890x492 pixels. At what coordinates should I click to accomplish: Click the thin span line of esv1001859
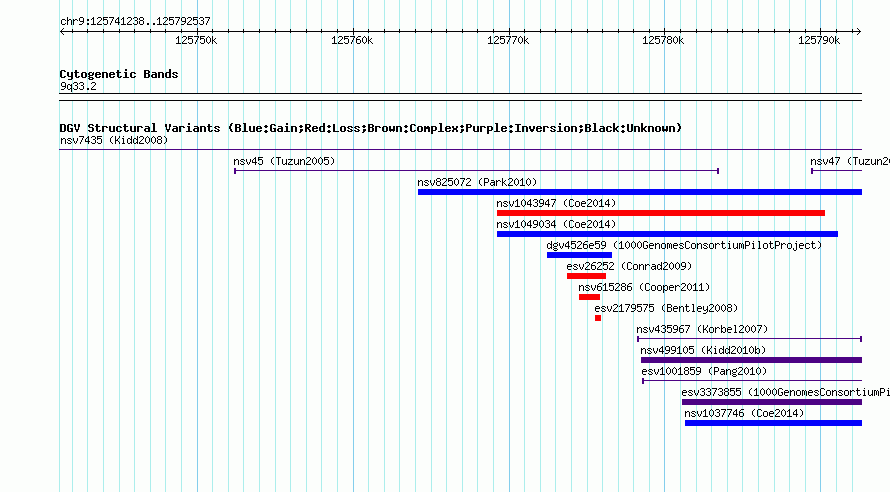[x=752, y=381]
